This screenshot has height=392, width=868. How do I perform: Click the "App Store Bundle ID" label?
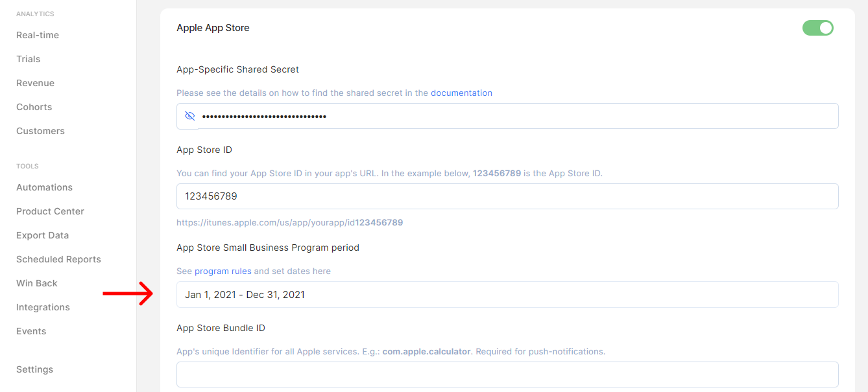pos(221,328)
